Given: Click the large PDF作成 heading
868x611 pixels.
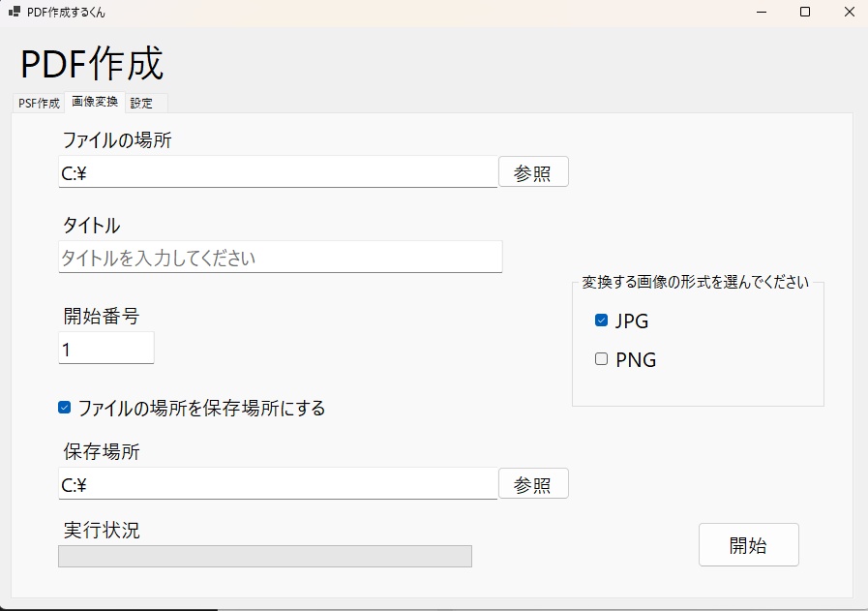Looking at the screenshot, I should [x=92, y=64].
